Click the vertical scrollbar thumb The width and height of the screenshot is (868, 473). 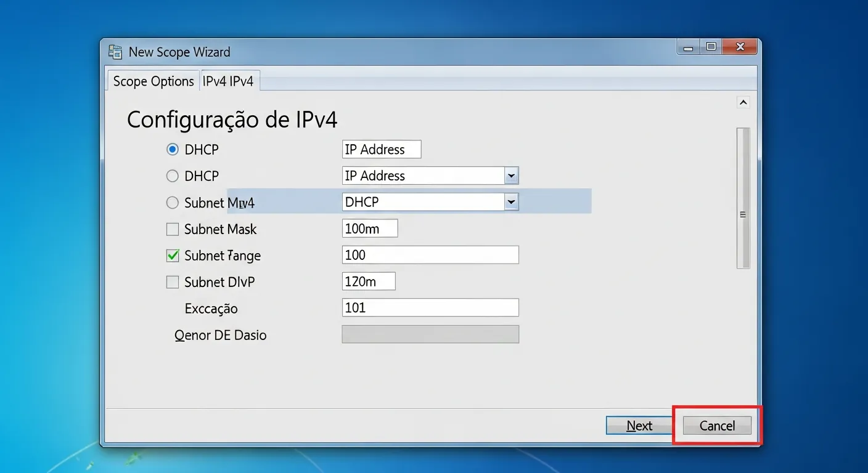click(x=743, y=198)
